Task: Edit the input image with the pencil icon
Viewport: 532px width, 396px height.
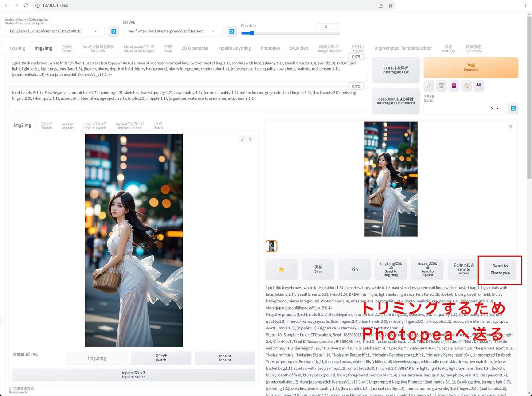Action: click(243, 139)
